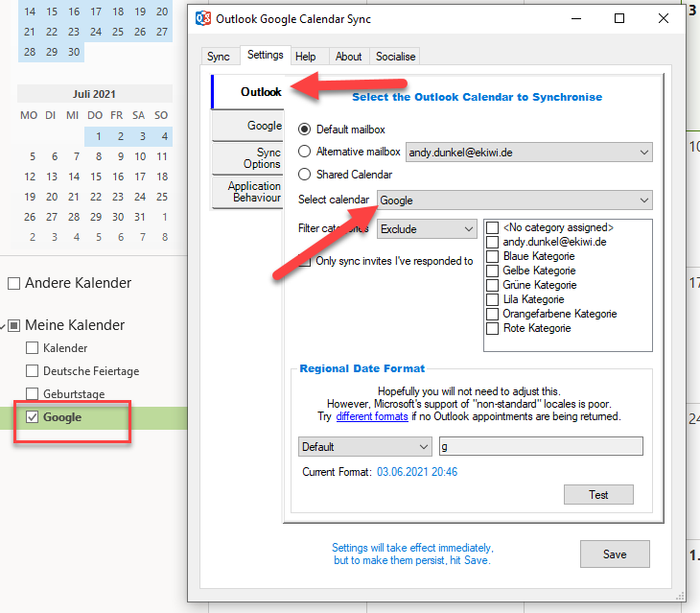700x613 pixels.
Task: Check Andere Kalender in Outlook sidebar
Action: [x=13, y=283]
